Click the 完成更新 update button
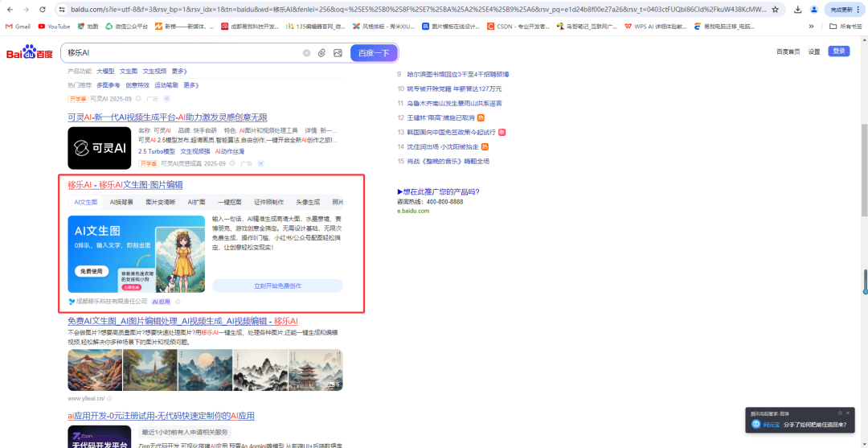The height and width of the screenshot is (448, 868). click(844, 10)
